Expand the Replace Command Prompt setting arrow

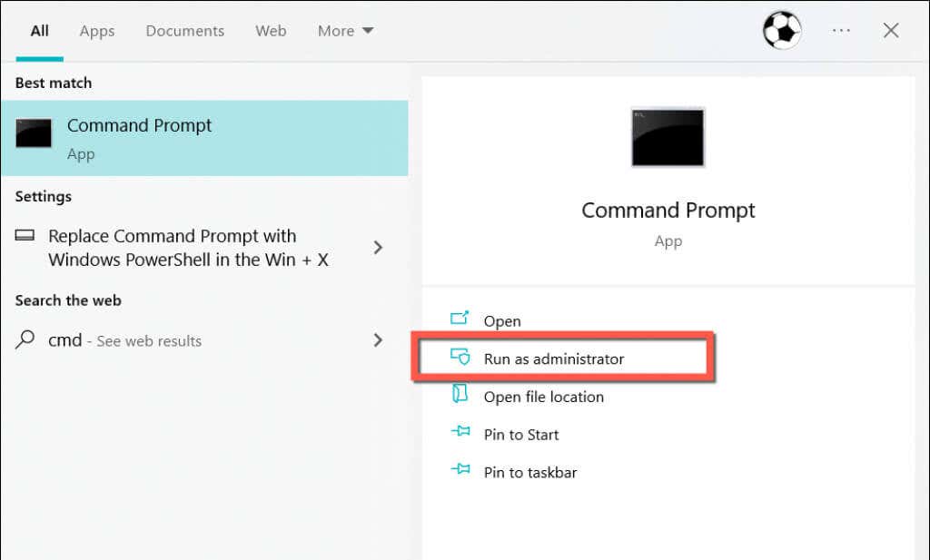379,248
